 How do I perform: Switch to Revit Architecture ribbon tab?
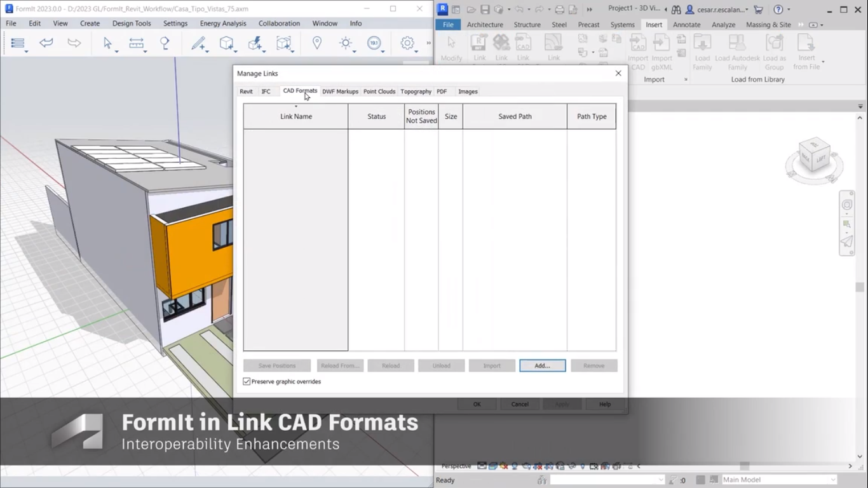tap(485, 25)
